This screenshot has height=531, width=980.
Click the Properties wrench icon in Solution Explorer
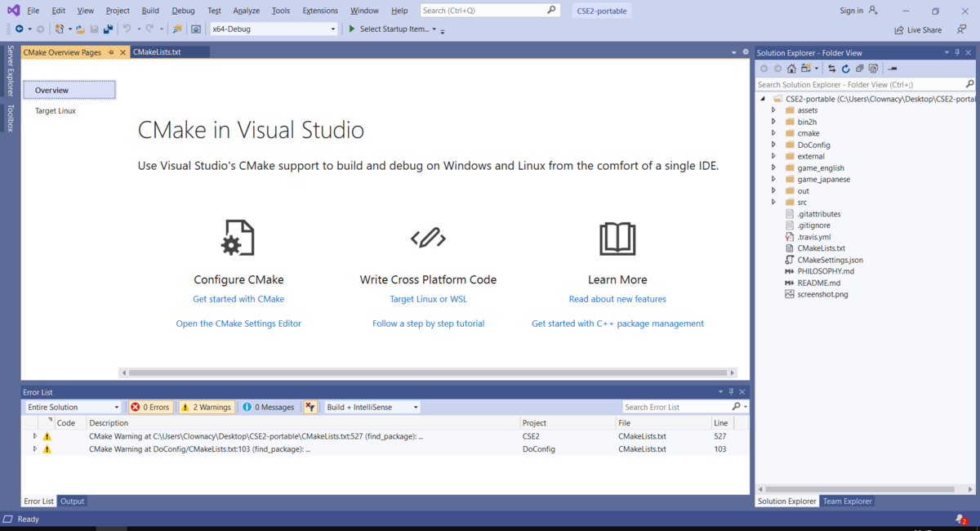893,69
